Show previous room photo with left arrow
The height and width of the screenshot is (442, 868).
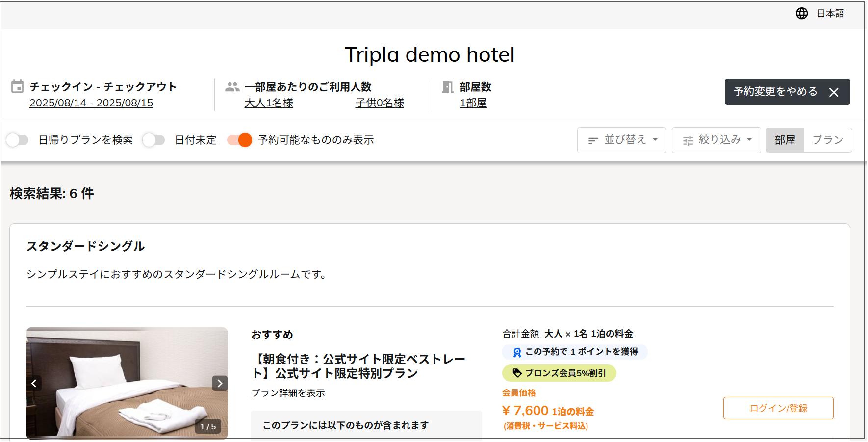coord(34,383)
